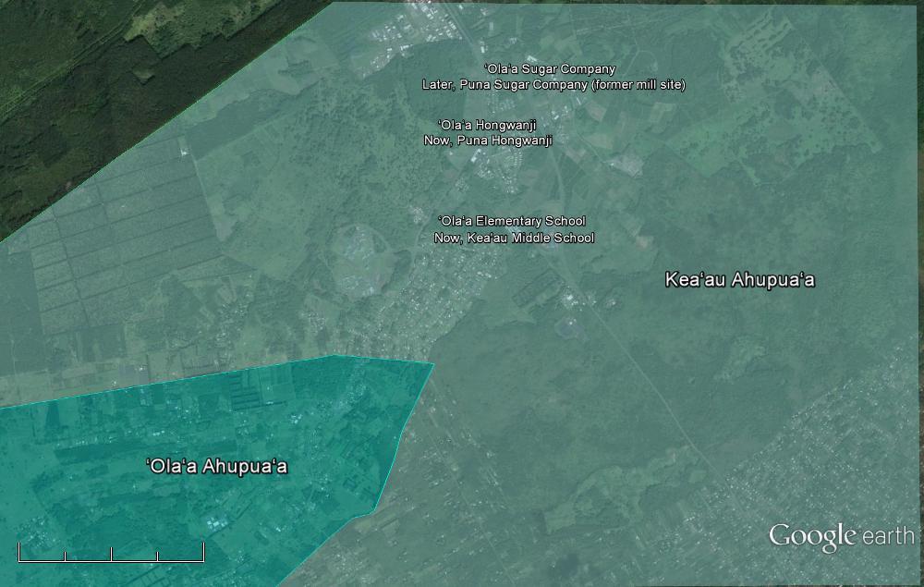Click the 'Ola'a Hongwanji map label

[x=486, y=125]
